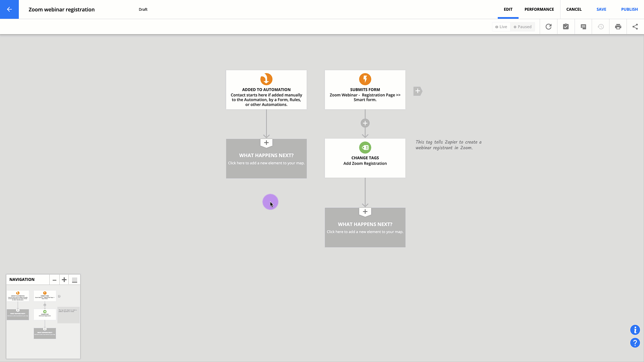The height and width of the screenshot is (362, 644).
Task: Collapse the Navigation panel
Action: 74,280
